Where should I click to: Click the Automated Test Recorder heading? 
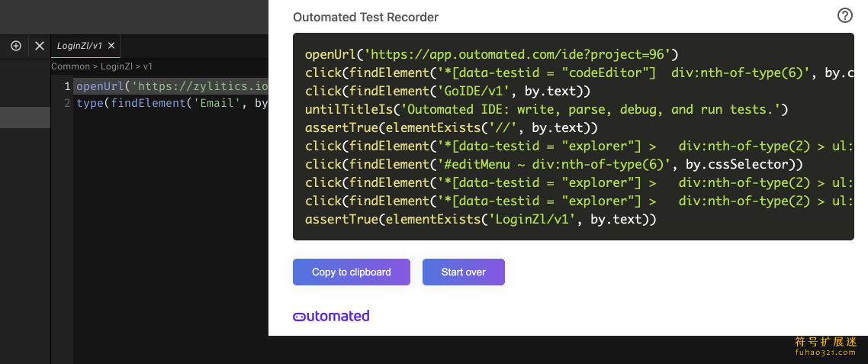[x=365, y=17]
